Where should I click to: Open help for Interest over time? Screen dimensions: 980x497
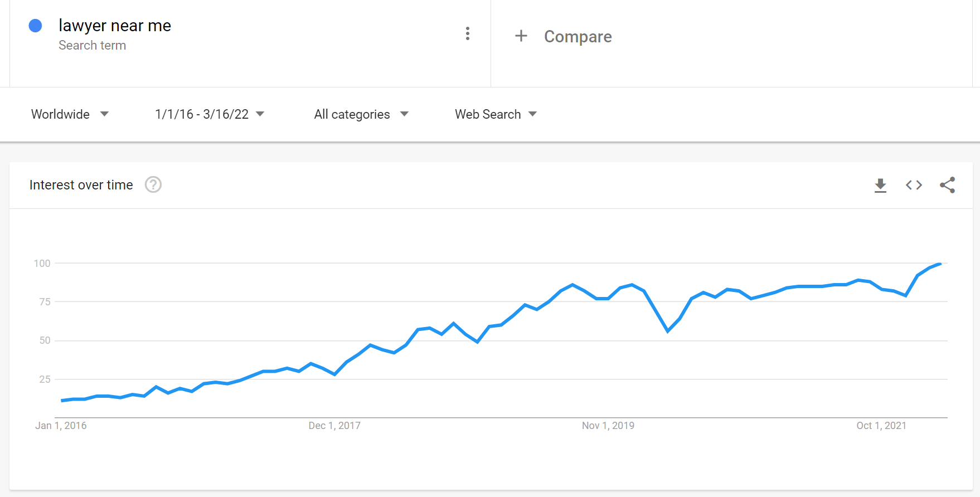coord(153,184)
